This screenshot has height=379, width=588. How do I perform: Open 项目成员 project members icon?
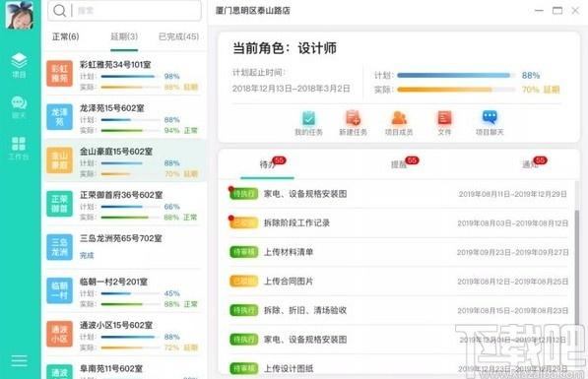point(399,123)
